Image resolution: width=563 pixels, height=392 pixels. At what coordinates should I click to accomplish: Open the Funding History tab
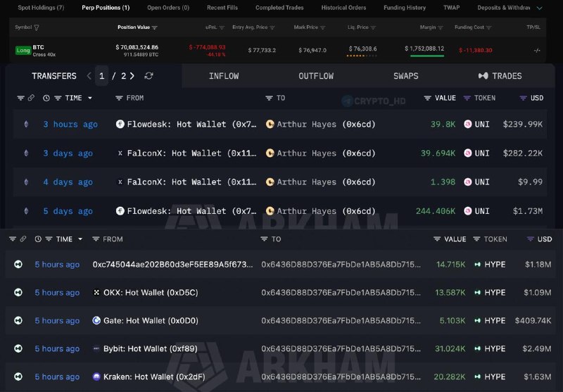(x=405, y=8)
